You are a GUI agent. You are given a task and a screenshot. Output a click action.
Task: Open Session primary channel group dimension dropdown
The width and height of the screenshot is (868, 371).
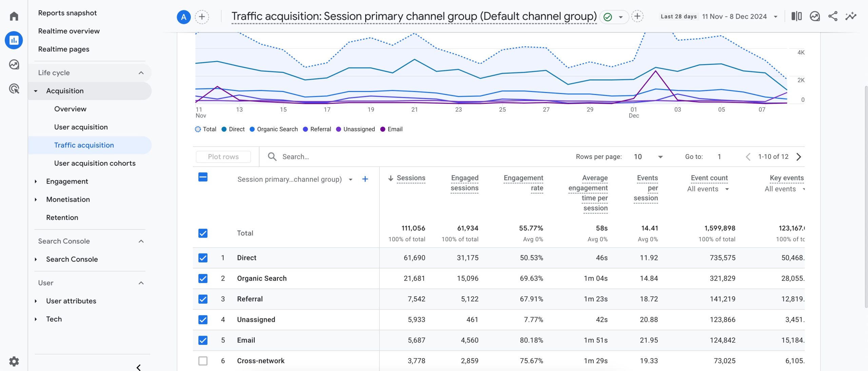click(x=351, y=180)
